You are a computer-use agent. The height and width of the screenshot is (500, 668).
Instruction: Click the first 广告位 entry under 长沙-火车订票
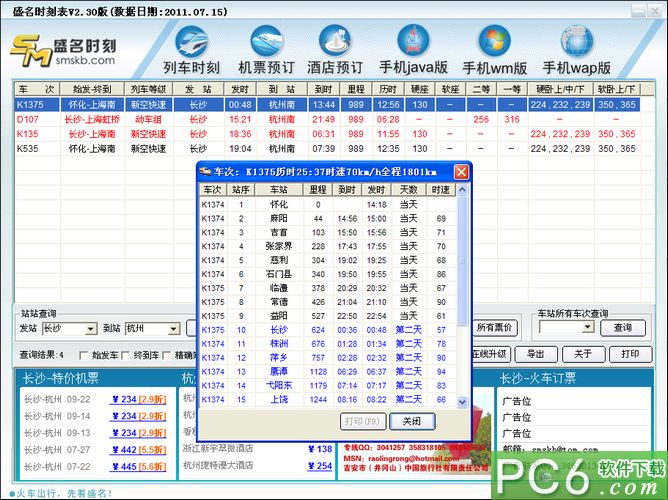click(x=517, y=401)
